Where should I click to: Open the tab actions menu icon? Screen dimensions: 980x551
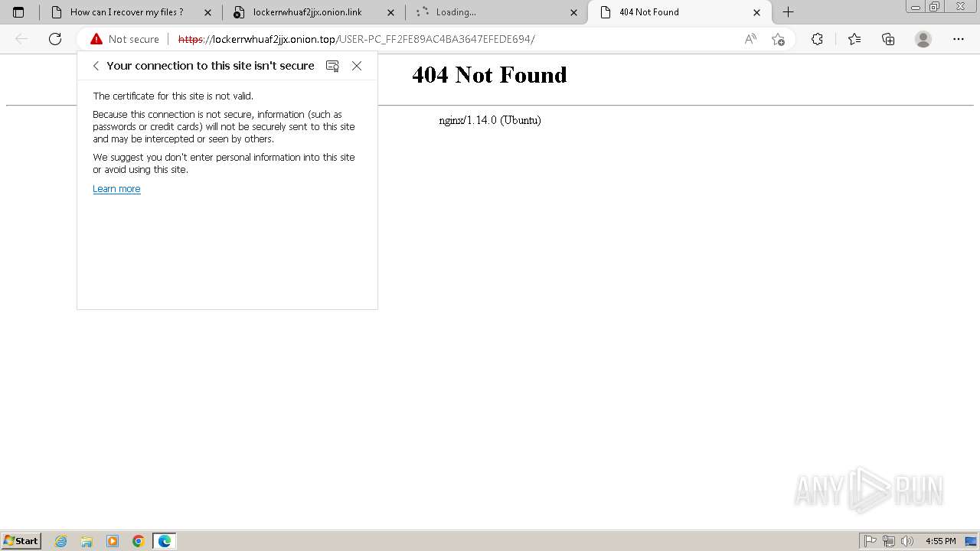point(18,12)
